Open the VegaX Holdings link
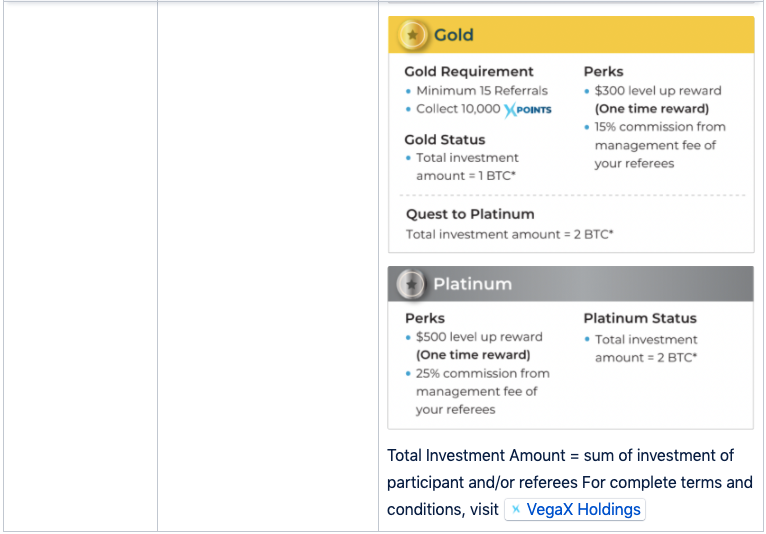The image size is (766, 534). pyautogui.click(x=582, y=510)
